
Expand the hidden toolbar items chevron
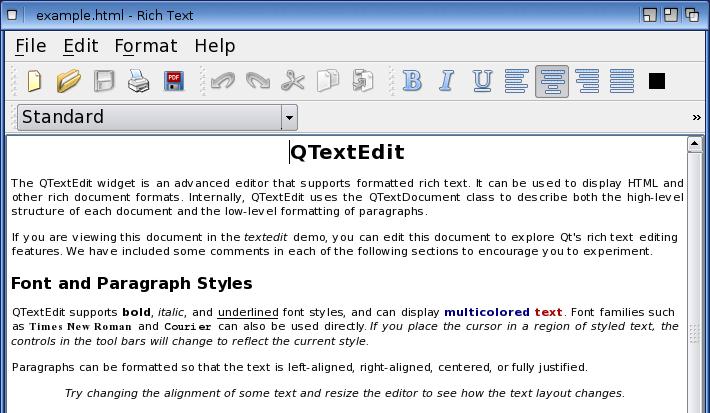pos(696,118)
